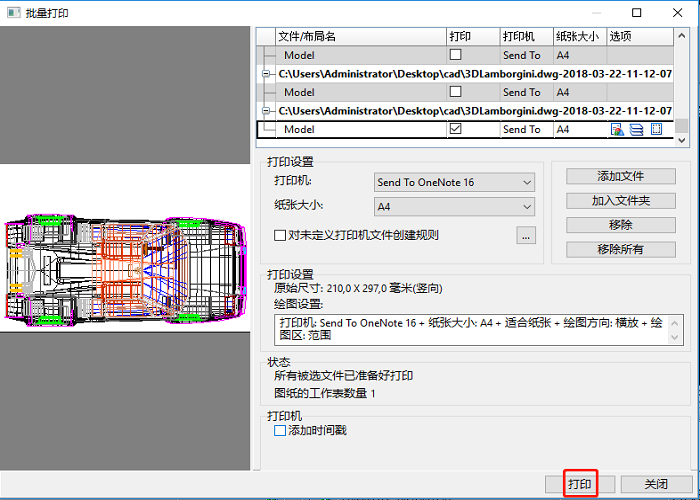Open the 纸张大小 A4 dropdown
This screenshot has width=700, height=500.
(x=454, y=207)
